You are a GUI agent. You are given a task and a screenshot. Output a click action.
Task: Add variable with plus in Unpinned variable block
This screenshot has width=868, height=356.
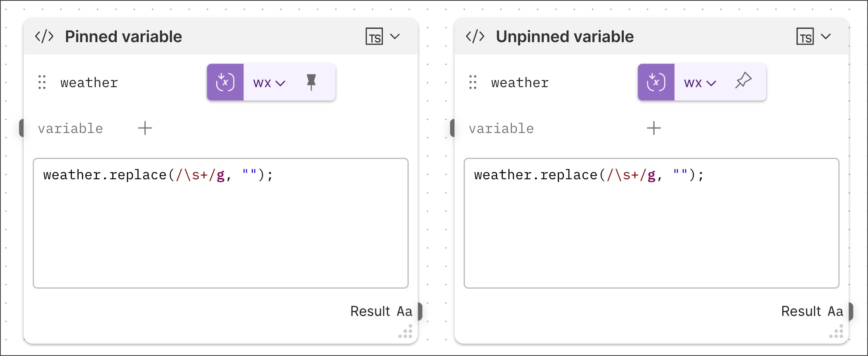pos(653,128)
